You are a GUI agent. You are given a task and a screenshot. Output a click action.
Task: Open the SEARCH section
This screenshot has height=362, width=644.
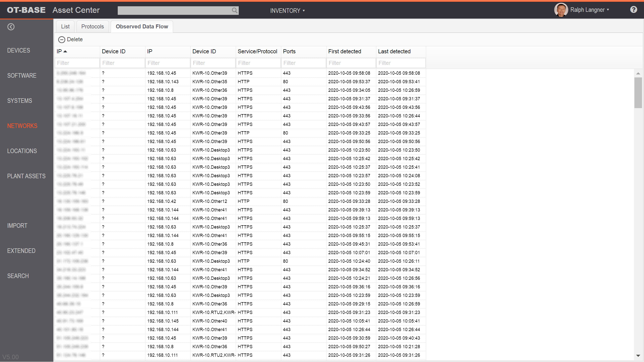tap(18, 276)
